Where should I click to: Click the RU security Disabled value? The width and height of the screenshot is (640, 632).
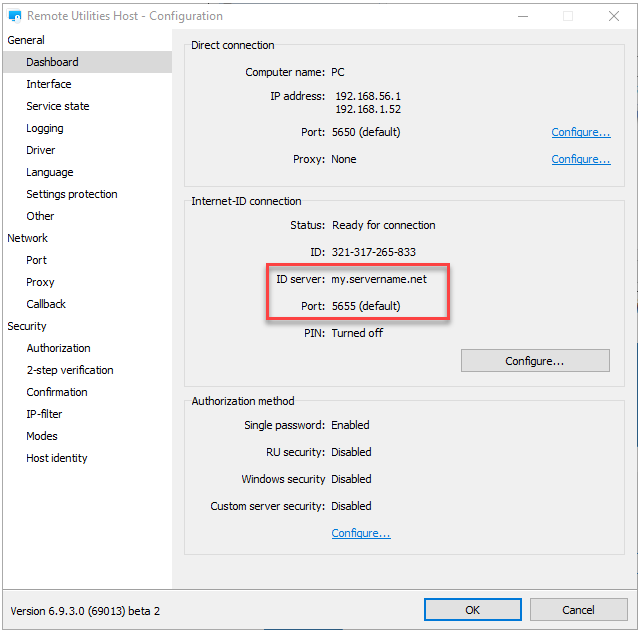click(x=351, y=452)
